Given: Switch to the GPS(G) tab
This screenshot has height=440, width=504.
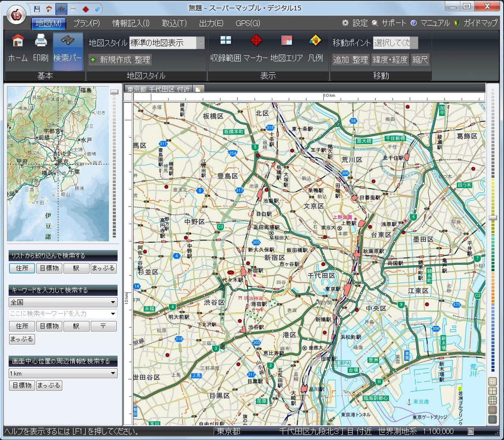Looking at the screenshot, I should [x=248, y=23].
